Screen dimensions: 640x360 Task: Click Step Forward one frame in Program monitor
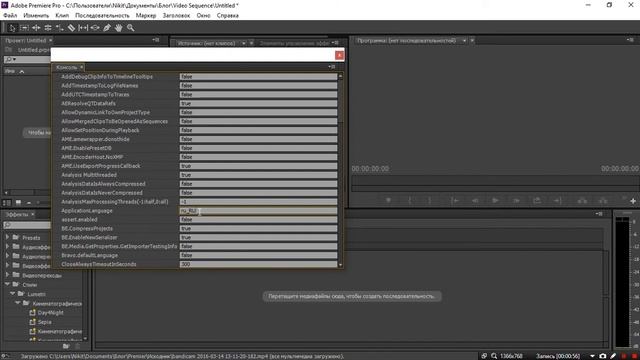tap(516, 200)
